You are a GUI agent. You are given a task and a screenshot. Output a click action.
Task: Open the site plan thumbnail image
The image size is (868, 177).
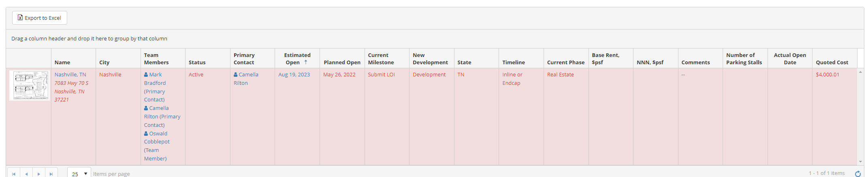pyautogui.click(x=30, y=85)
